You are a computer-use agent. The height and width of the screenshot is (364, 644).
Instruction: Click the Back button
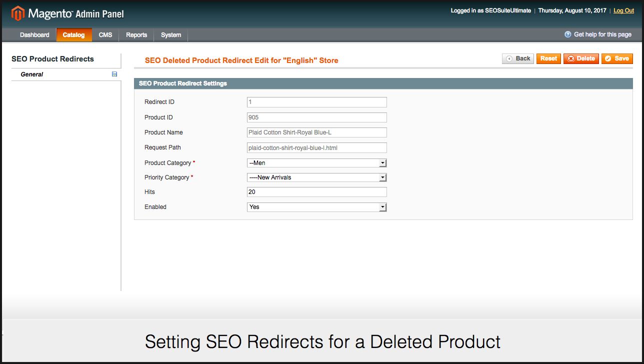518,58
